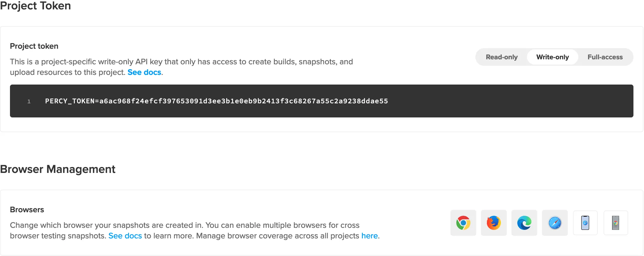Toggle the desktop Safari compass icon
This screenshot has width=644, height=256.
coord(555,223)
